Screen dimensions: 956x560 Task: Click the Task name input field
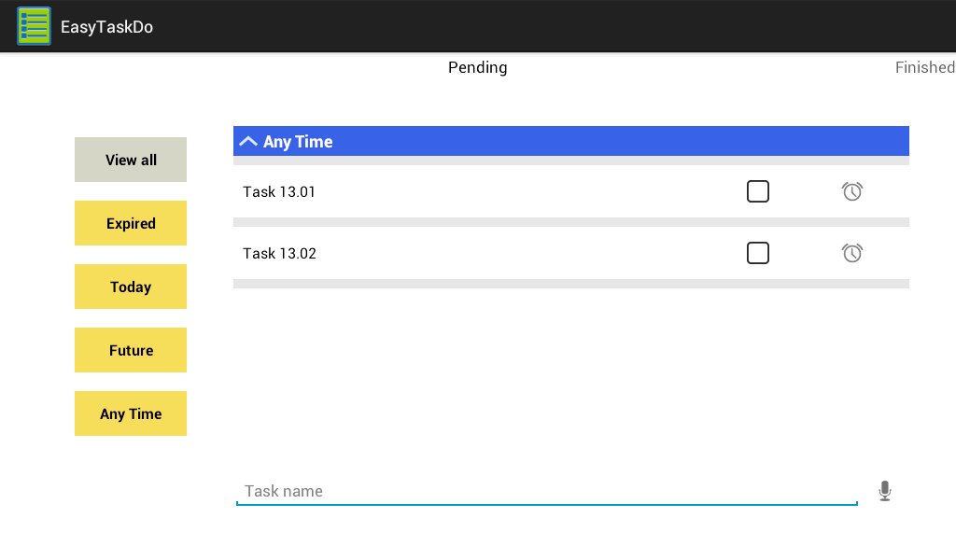coord(547,490)
